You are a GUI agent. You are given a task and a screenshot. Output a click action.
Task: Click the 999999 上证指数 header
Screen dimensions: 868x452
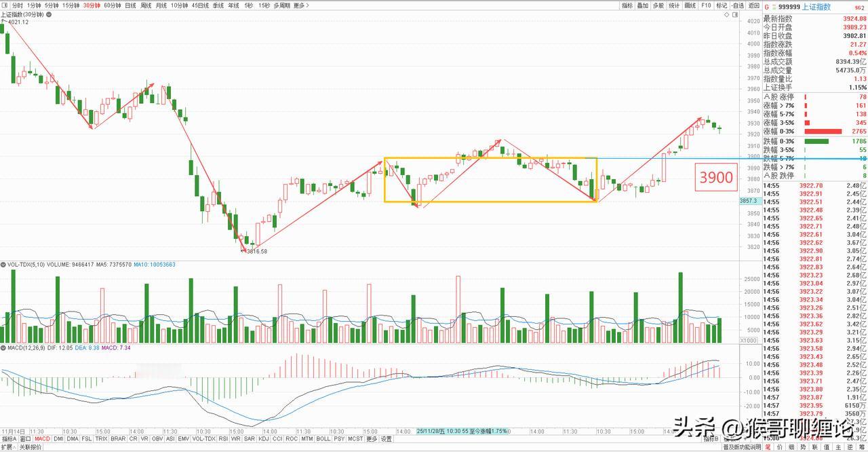click(x=804, y=7)
